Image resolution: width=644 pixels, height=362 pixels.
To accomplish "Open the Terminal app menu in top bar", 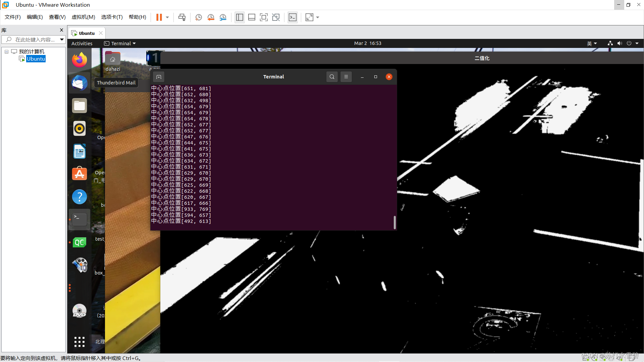I will [x=120, y=44].
